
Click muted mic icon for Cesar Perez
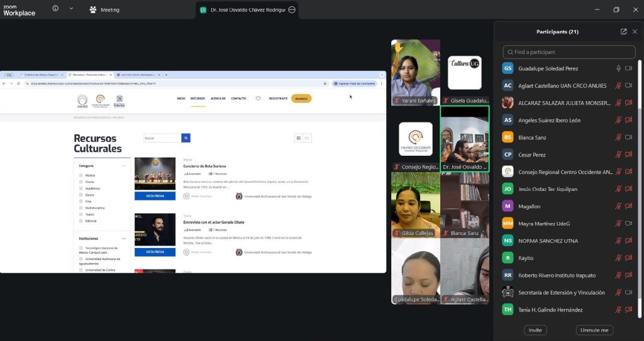click(x=618, y=154)
